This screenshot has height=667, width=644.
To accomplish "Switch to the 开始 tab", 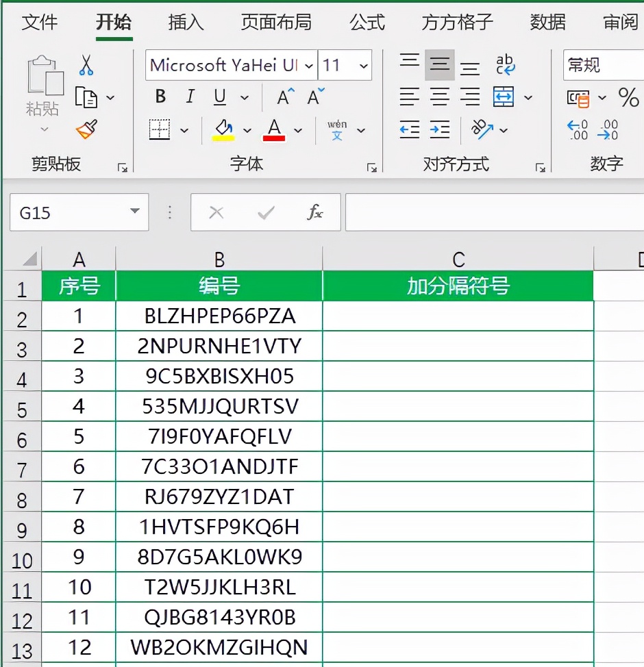I will point(114,22).
